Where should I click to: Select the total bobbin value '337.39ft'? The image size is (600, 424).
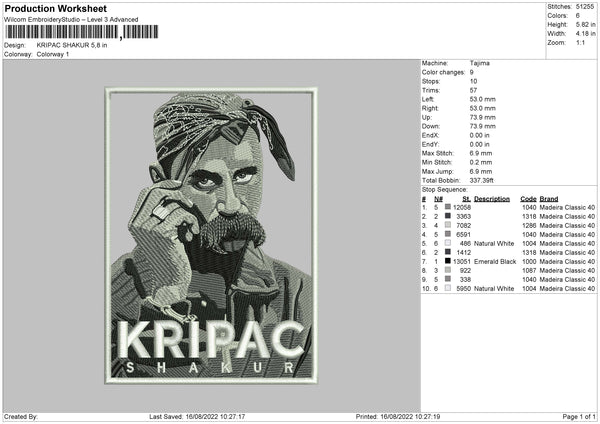pyautogui.click(x=481, y=180)
